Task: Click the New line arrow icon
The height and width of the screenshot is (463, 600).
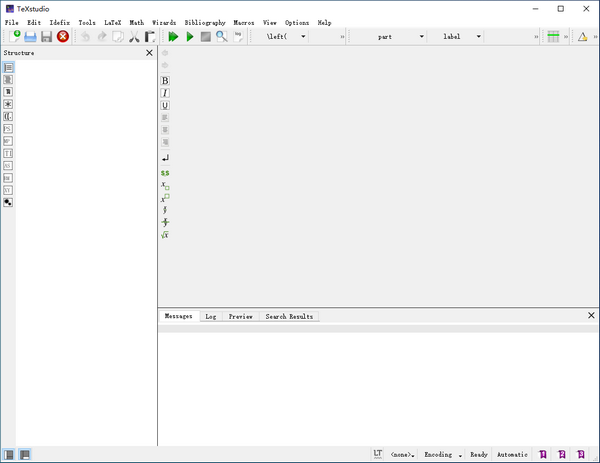Action: 165,158
